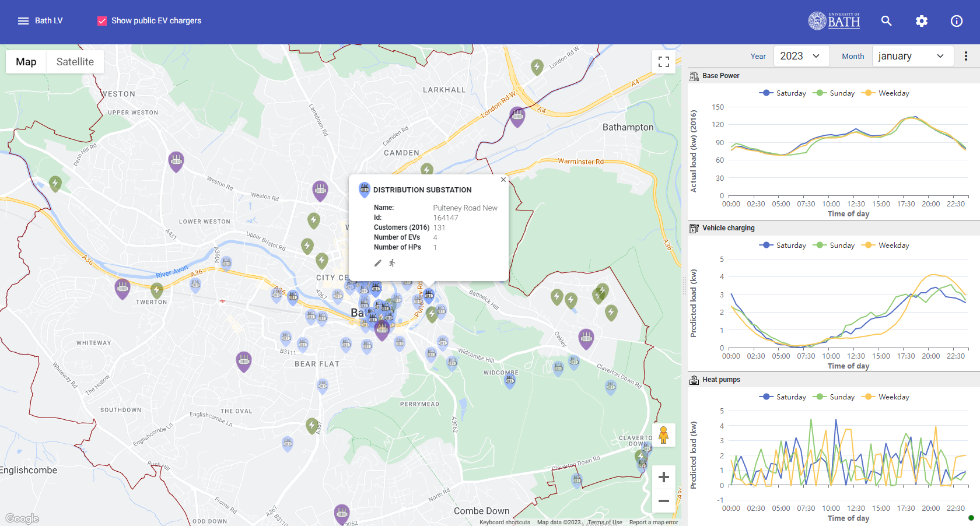Screen dimensions: 980x526
Task: Click the walking person icon in popup
Action: (392, 263)
